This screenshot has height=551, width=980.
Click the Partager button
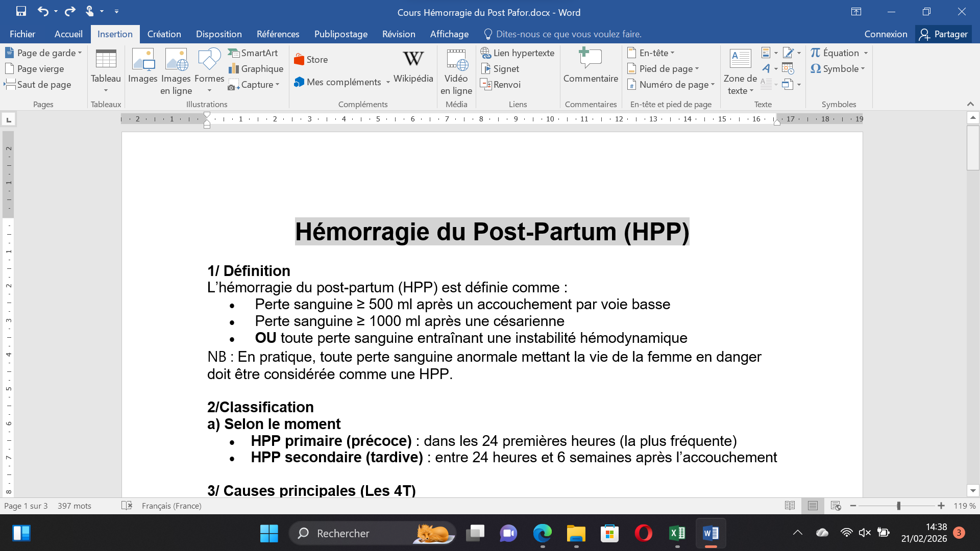pyautogui.click(x=943, y=34)
